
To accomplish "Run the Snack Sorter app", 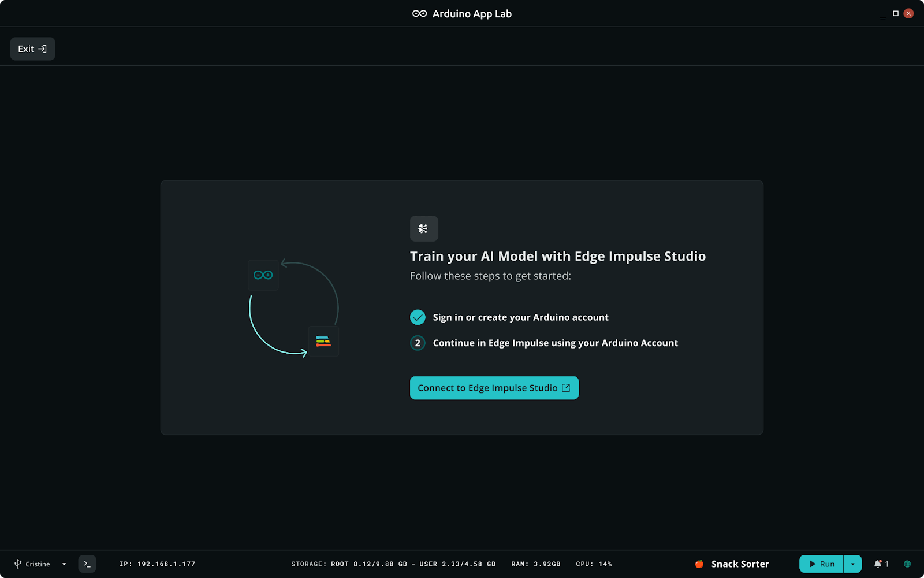I will tap(821, 564).
